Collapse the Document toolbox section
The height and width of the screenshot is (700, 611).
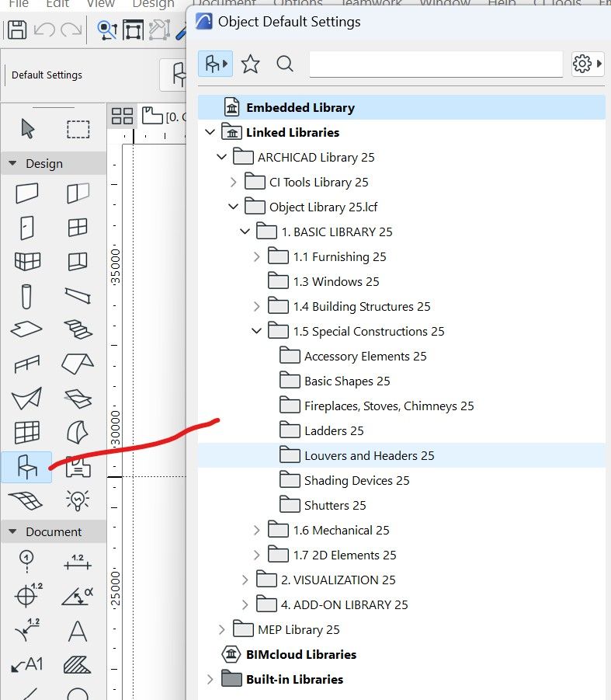[12, 531]
